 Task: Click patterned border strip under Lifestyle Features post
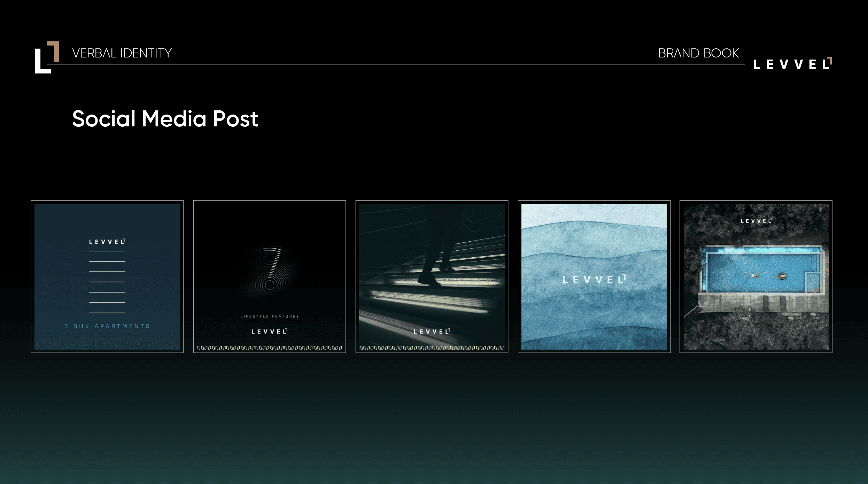[x=270, y=348]
